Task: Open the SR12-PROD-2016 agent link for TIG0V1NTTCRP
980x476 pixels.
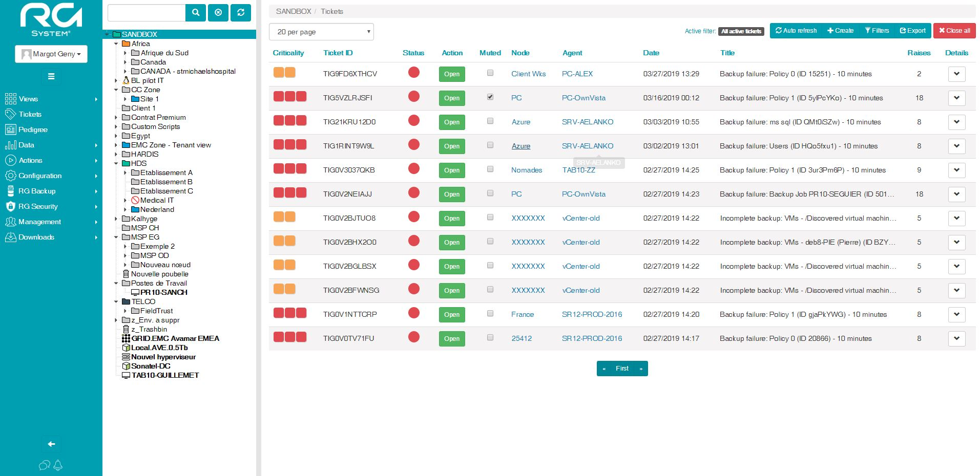Action: [592, 314]
